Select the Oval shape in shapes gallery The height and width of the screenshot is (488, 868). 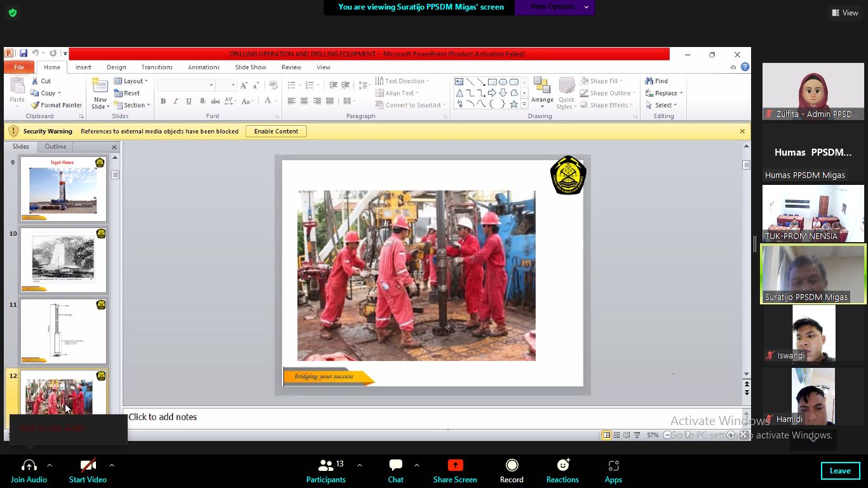click(503, 82)
